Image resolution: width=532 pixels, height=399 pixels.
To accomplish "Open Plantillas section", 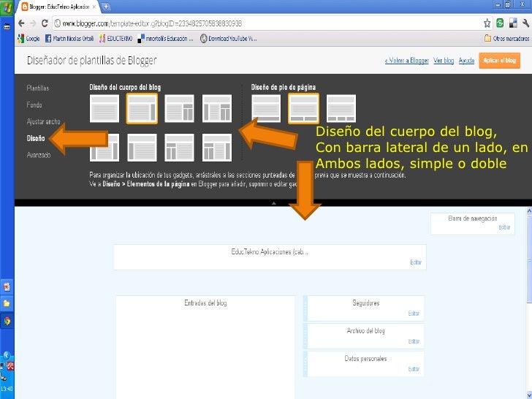I will pyautogui.click(x=38, y=88).
